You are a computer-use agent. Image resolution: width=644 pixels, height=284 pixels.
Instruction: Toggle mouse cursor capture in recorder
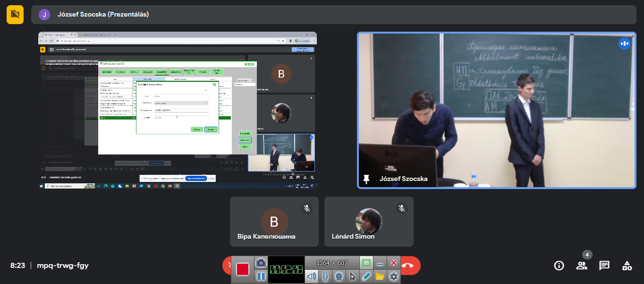pyautogui.click(x=352, y=276)
